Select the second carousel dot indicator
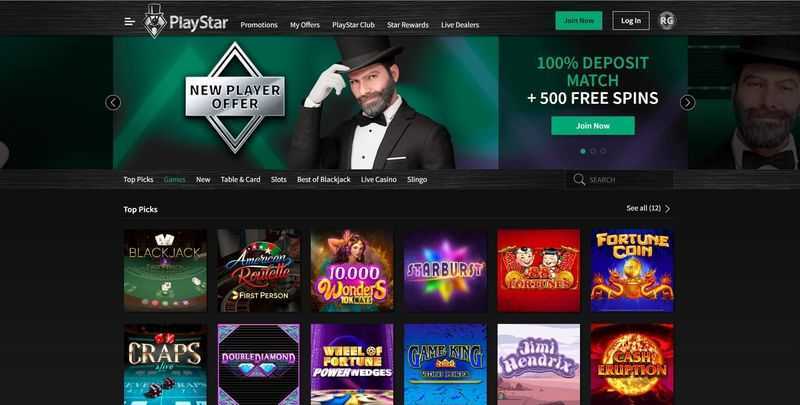This screenshot has width=800, height=405. [593, 151]
